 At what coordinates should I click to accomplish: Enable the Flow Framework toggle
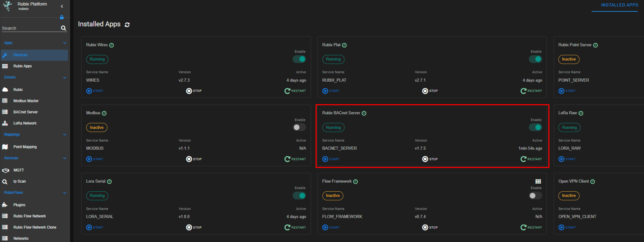(x=536, y=195)
